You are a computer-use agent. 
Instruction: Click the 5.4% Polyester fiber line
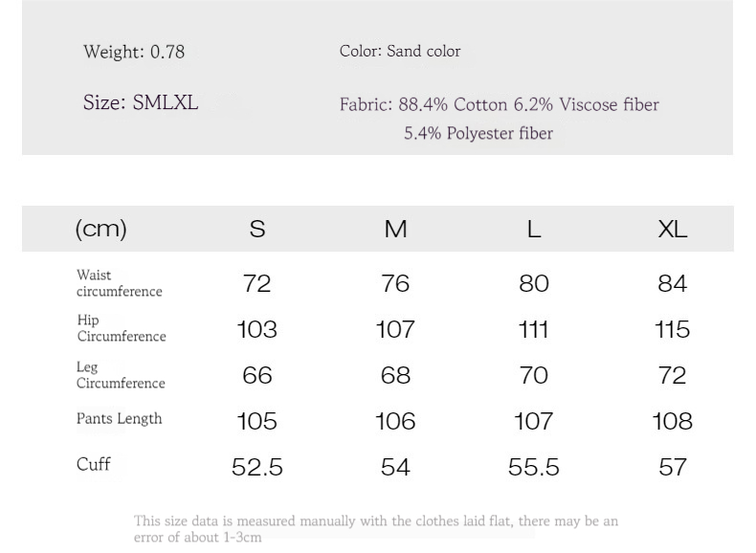(x=478, y=133)
